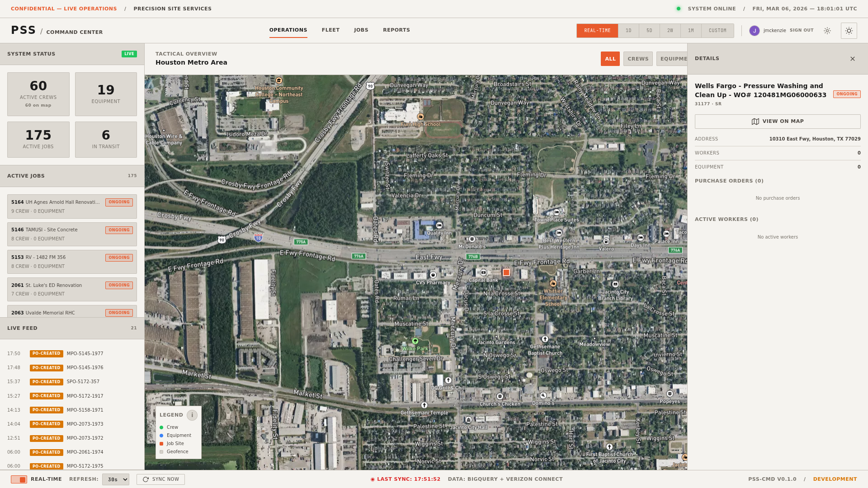The height and width of the screenshot is (488, 868).
Task: Click the Sync Now refresh icon
Action: 146,479
